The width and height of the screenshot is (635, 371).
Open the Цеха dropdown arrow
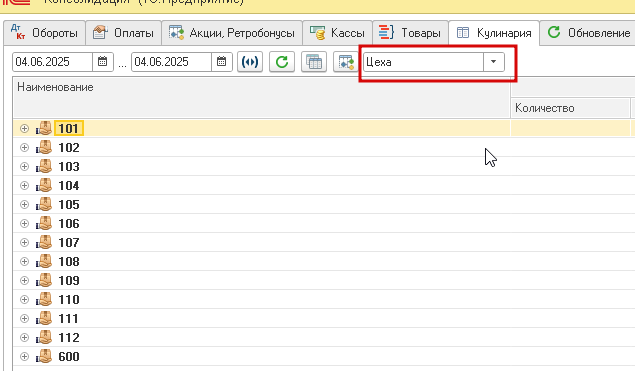pos(494,62)
